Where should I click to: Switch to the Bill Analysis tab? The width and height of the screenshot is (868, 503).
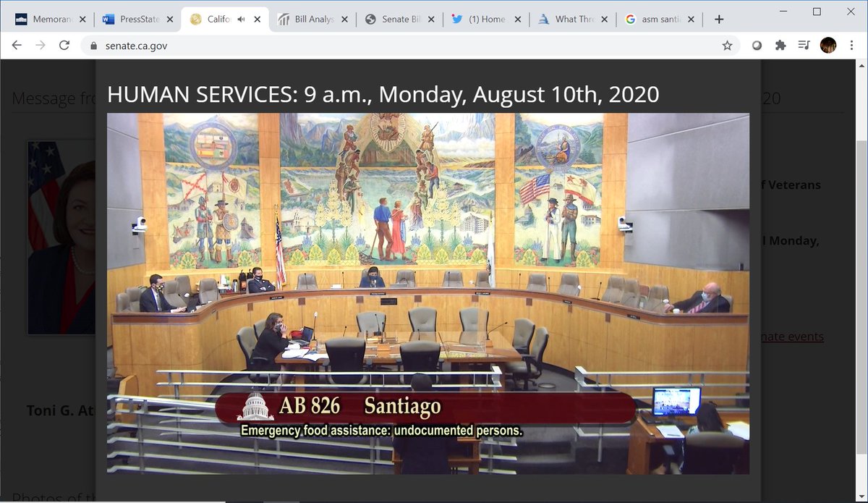312,20
